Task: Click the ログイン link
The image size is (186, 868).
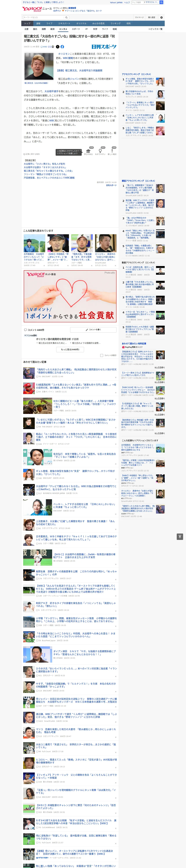Action: coord(57,11)
